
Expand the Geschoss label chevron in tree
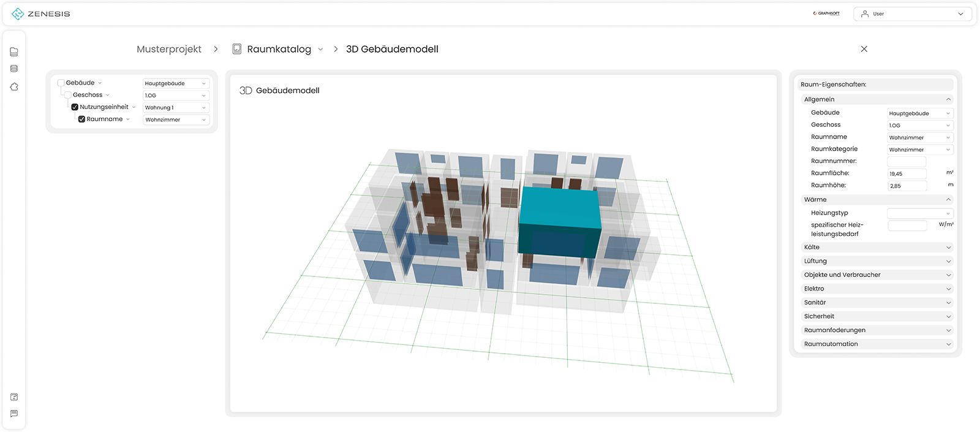point(107,96)
